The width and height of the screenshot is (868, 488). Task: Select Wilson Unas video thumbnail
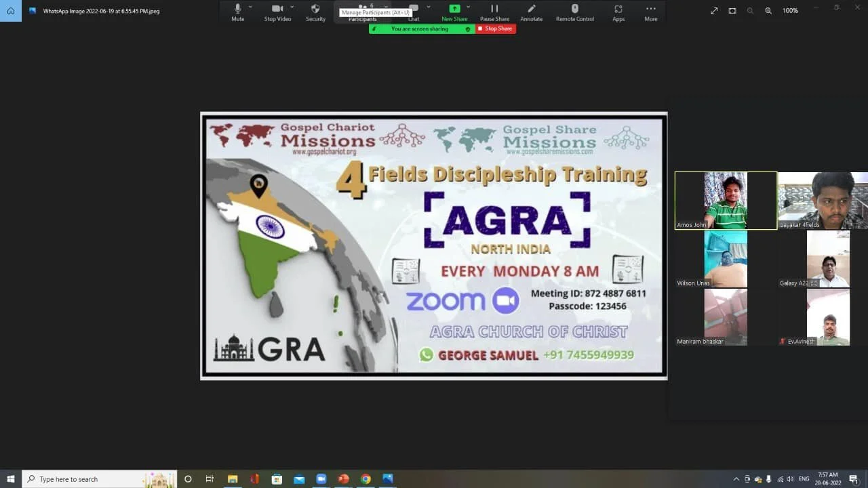[726, 259]
